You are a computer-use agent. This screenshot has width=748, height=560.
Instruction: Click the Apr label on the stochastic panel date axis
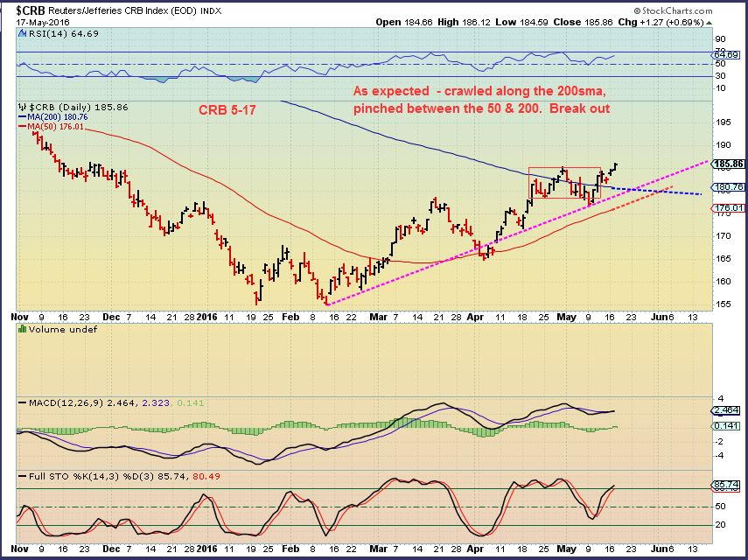point(475,549)
